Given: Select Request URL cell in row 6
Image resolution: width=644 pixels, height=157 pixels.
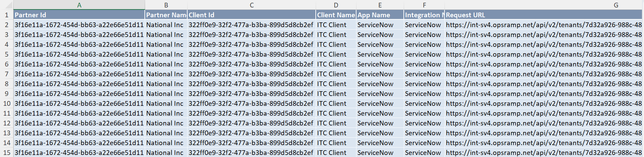Looking at the screenshot, I should click(x=544, y=64).
